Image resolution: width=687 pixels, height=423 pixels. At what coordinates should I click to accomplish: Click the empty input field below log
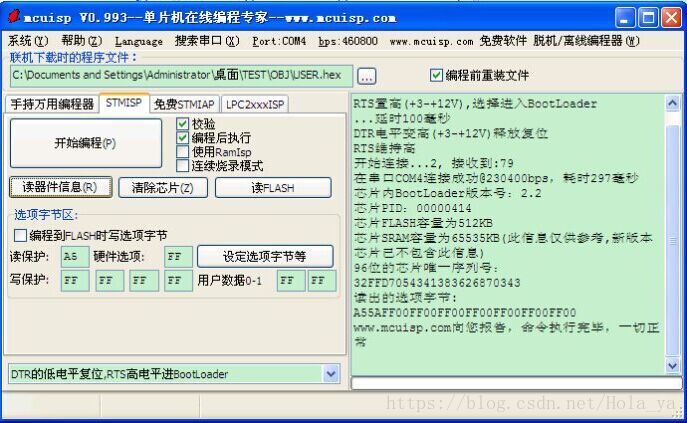coord(516,383)
